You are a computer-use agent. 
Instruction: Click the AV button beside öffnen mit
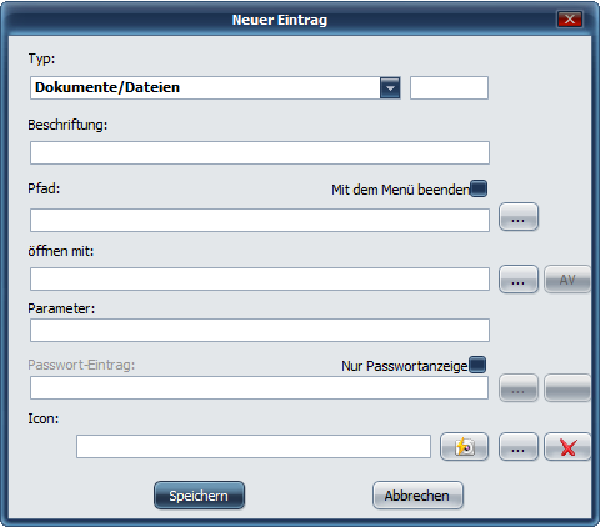pyautogui.click(x=568, y=279)
